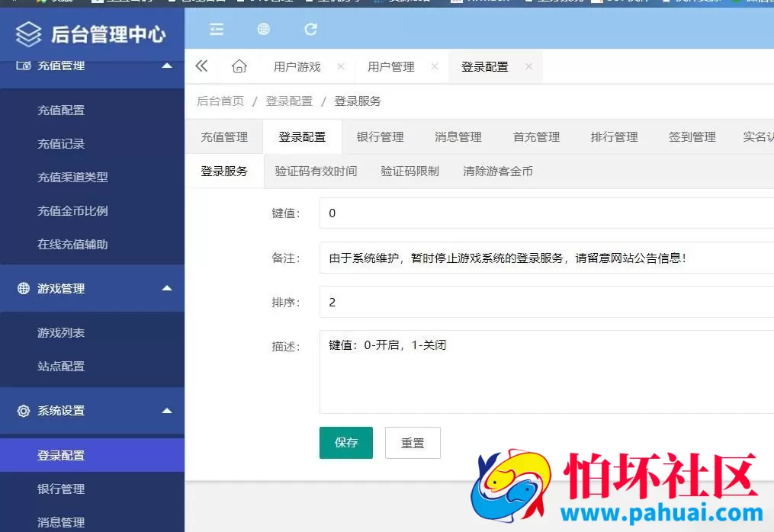
Task: Switch to 清除游客金币 sub-tab
Action: (x=497, y=171)
